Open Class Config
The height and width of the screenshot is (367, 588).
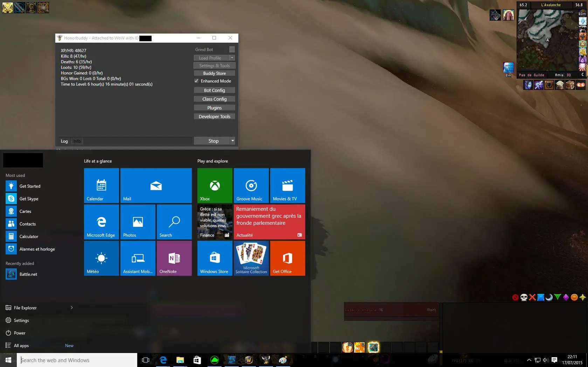[x=214, y=99]
